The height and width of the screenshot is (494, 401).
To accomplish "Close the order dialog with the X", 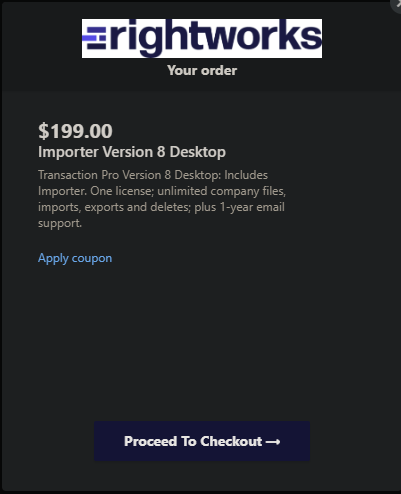I will 397,4.
